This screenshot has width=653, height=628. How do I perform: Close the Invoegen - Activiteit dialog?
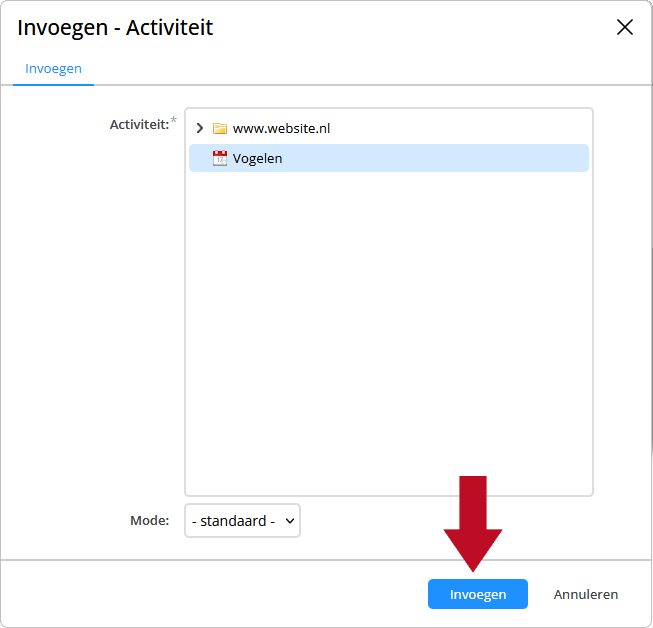tap(625, 27)
